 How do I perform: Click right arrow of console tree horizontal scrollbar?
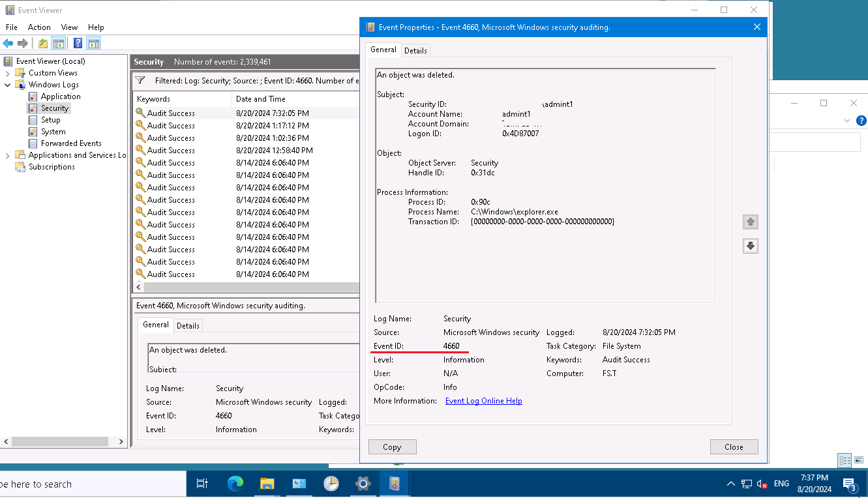point(121,441)
